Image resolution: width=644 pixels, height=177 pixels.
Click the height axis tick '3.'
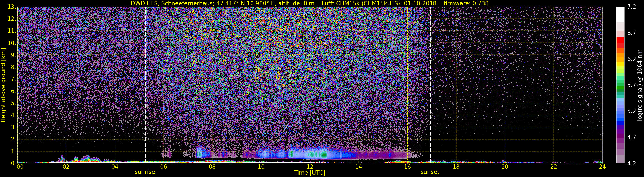13,127
